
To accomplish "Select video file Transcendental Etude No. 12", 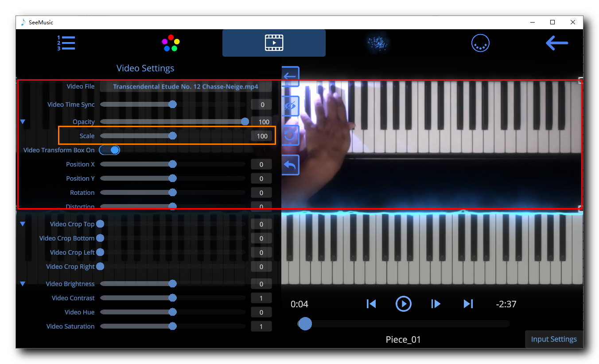I will [x=186, y=86].
